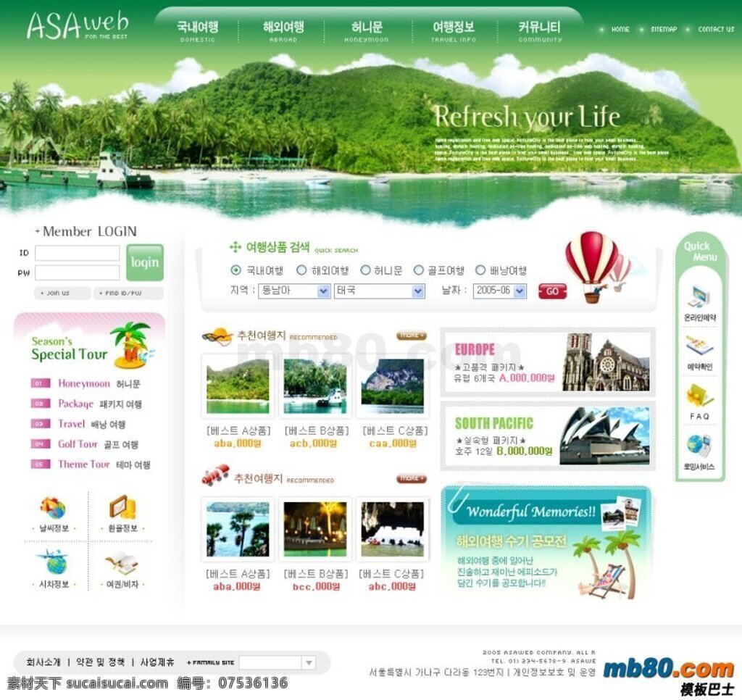Open the 여행정보 Travel Info menu

[454, 31]
